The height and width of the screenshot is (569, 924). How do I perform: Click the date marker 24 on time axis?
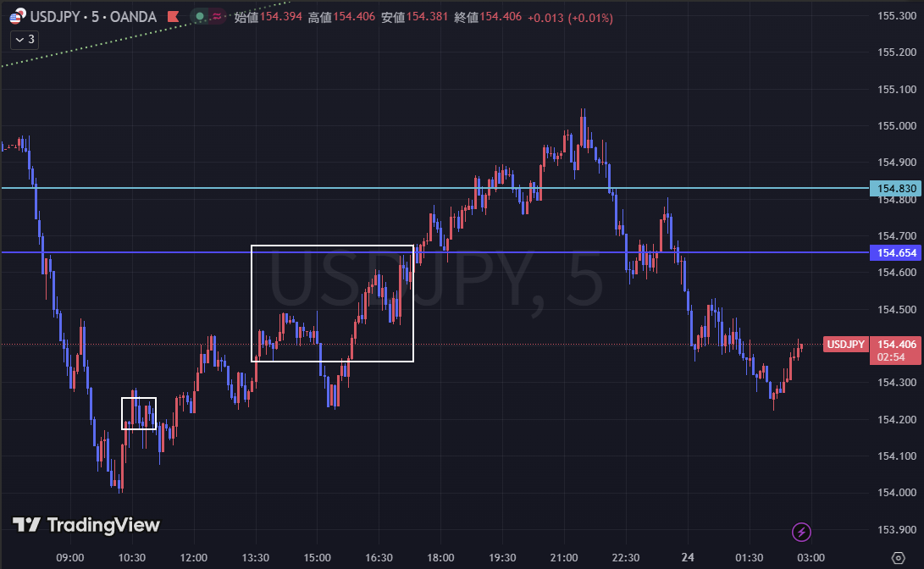coord(688,557)
